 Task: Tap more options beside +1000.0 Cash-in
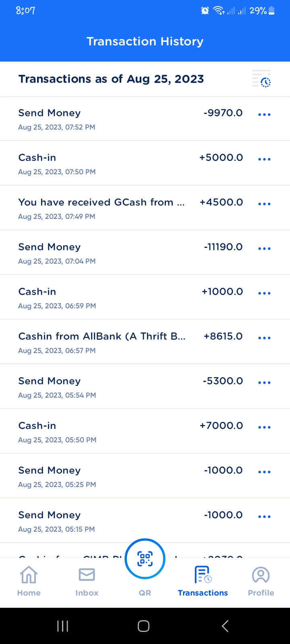point(264,293)
